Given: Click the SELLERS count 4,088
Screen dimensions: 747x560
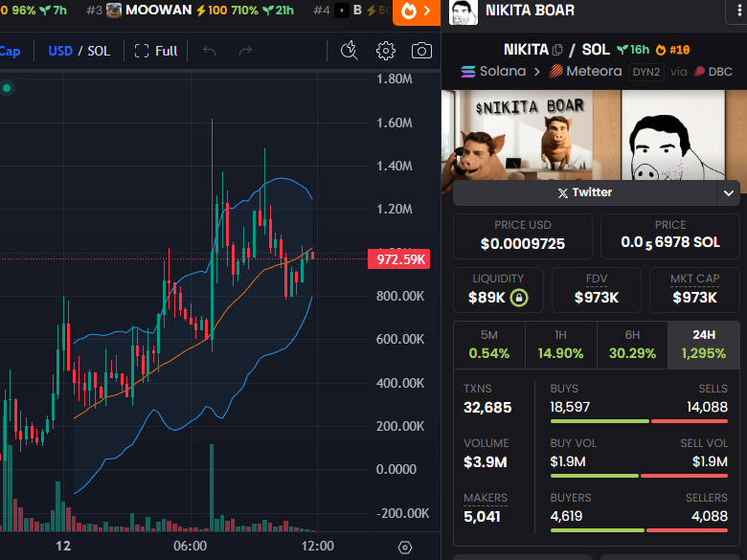Looking at the screenshot, I should 710,516.
